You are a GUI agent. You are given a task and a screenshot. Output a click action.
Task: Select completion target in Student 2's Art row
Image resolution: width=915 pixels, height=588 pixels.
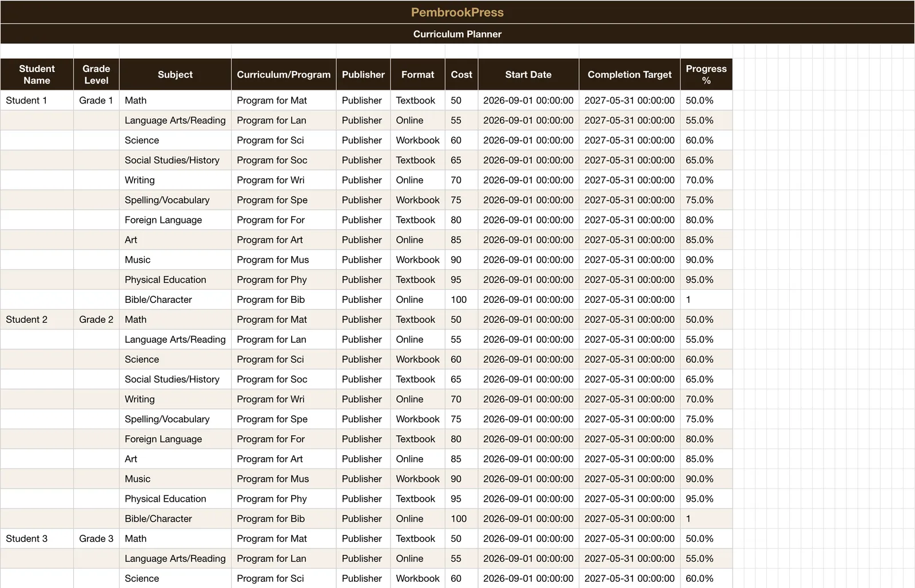click(x=630, y=459)
